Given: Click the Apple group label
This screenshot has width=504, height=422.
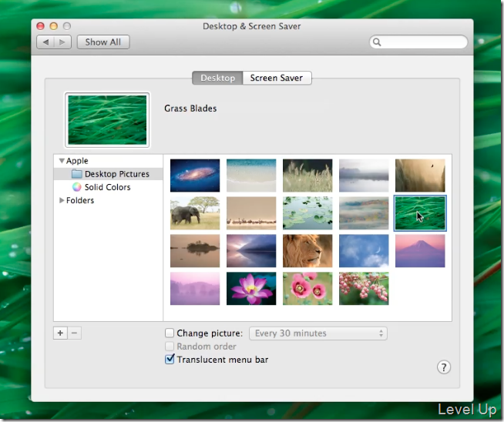Looking at the screenshot, I should [x=77, y=161].
